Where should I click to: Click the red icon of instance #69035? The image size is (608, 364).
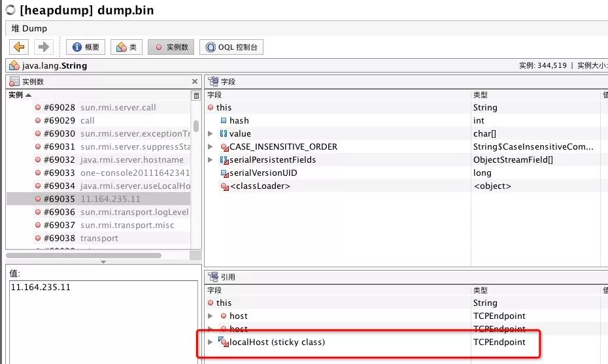(38, 199)
